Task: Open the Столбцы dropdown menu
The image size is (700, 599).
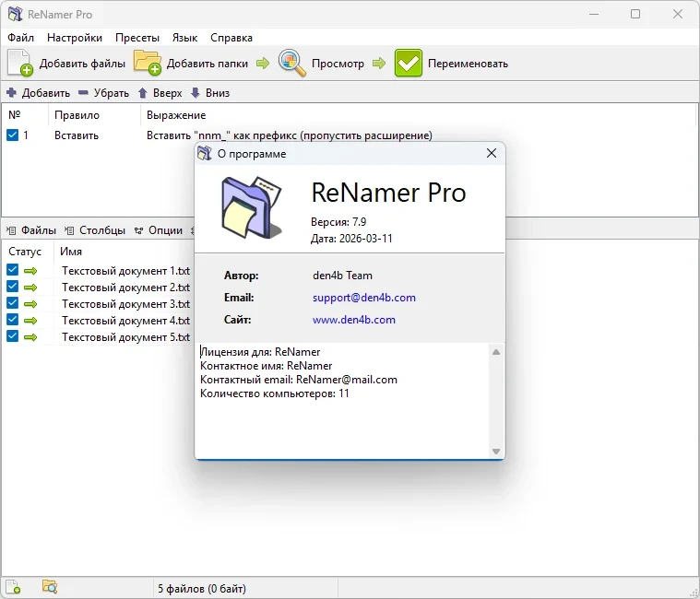Action: point(95,230)
